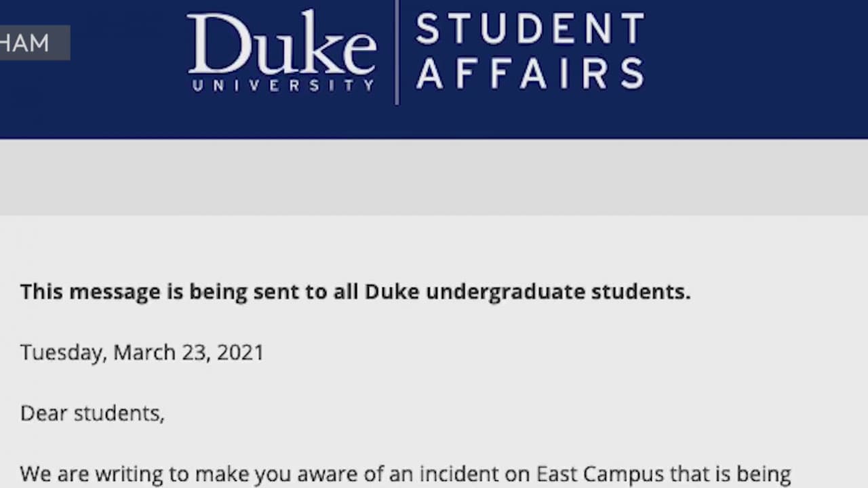Click the word STUDENT in the header
Viewport: 868px width, 488px height.
coord(530,30)
